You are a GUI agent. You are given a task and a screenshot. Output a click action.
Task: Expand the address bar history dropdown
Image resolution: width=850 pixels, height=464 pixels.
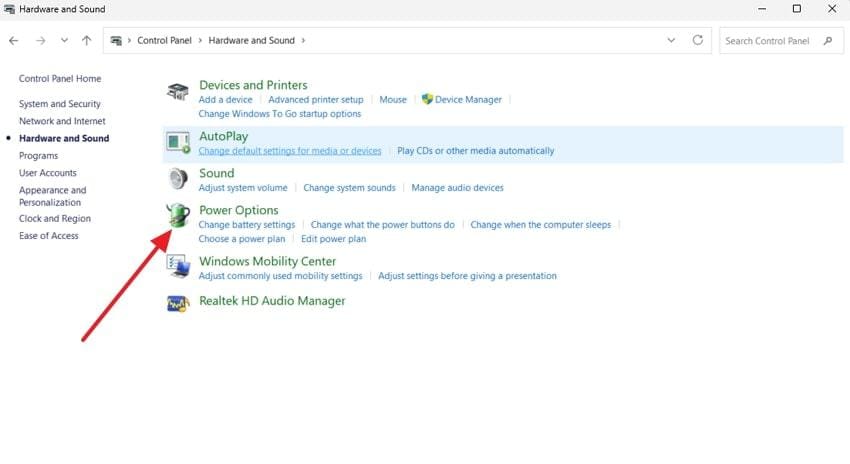pyautogui.click(x=671, y=40)
